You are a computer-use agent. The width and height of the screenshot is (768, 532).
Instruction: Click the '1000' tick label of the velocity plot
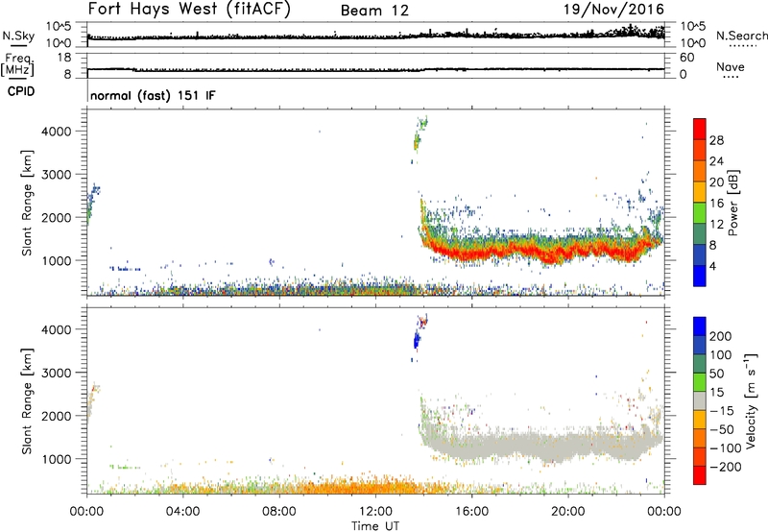[57, 459]
